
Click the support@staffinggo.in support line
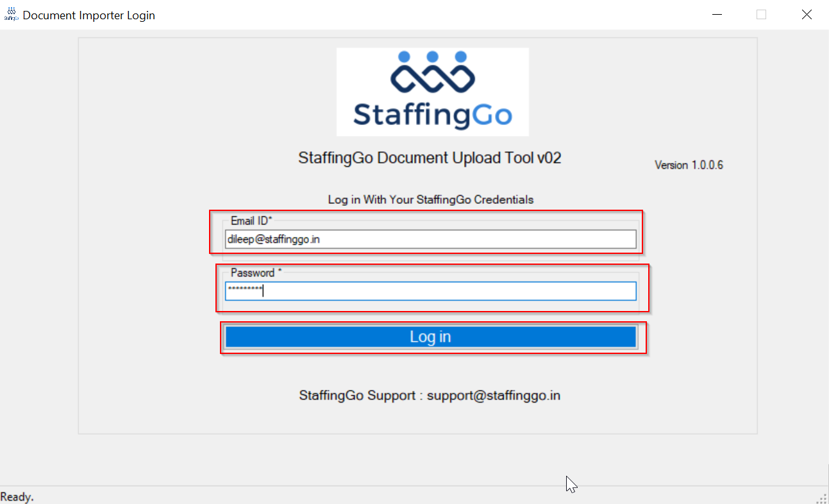pos(430,396)
